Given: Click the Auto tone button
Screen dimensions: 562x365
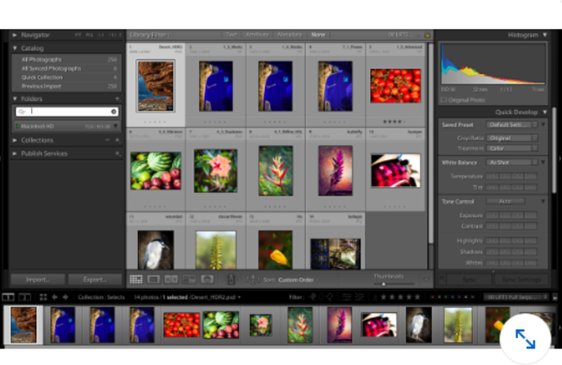Looking at the screenshot, I should (x=505, y=202).
